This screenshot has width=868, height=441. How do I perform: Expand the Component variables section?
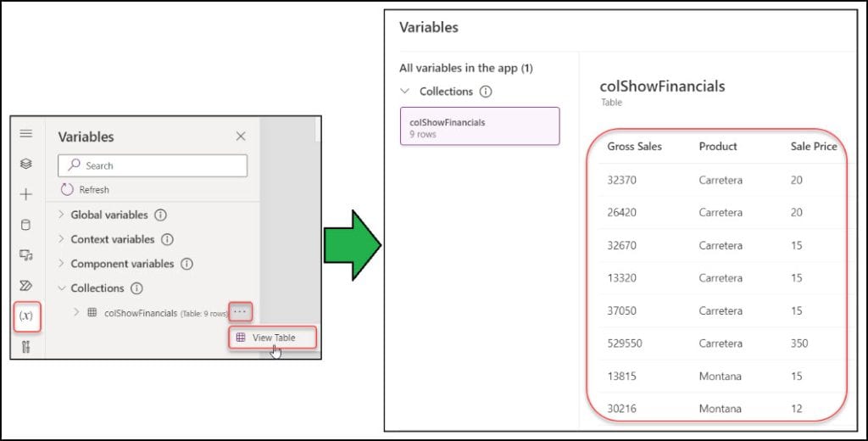[61, 263]
